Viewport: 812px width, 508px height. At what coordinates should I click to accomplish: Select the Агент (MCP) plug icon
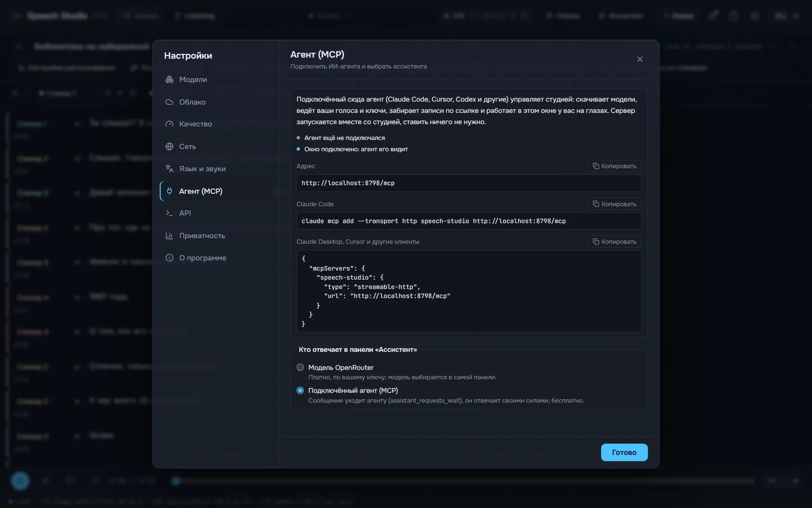169,191
